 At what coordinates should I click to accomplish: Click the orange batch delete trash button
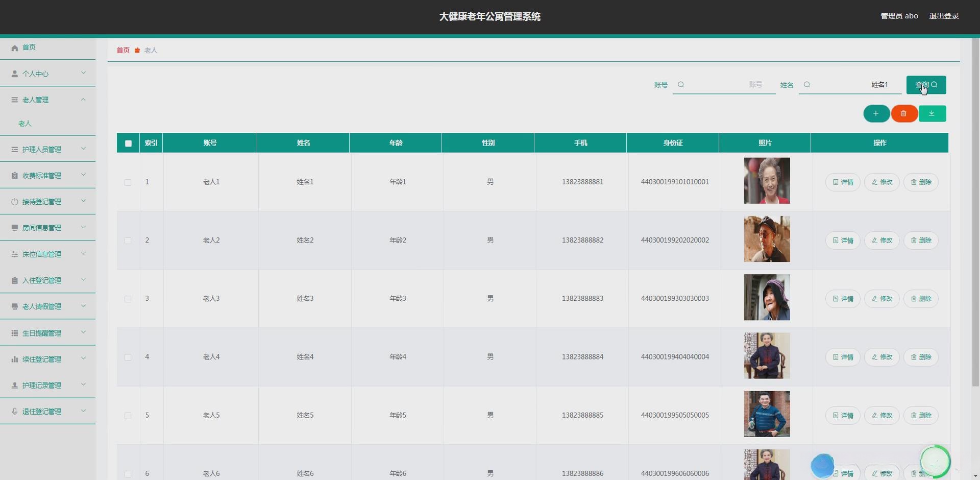pyautogui.click(x=904, y=113)
